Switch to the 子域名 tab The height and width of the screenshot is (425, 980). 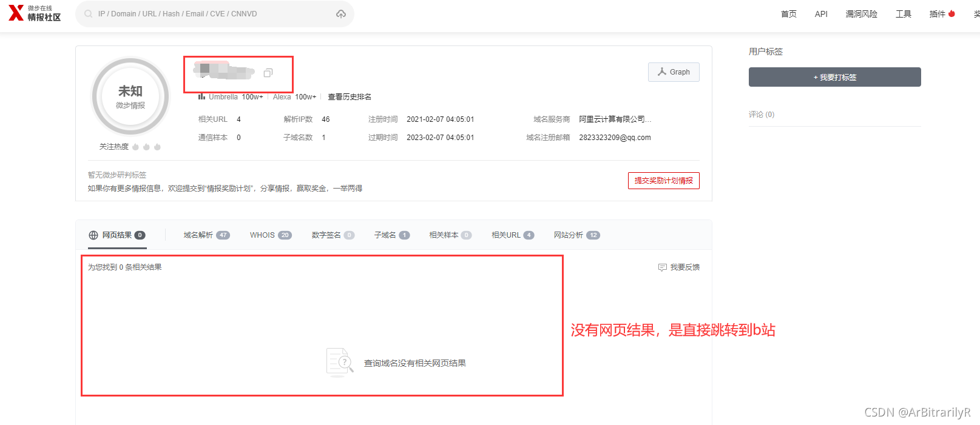[x=392, y=235]
